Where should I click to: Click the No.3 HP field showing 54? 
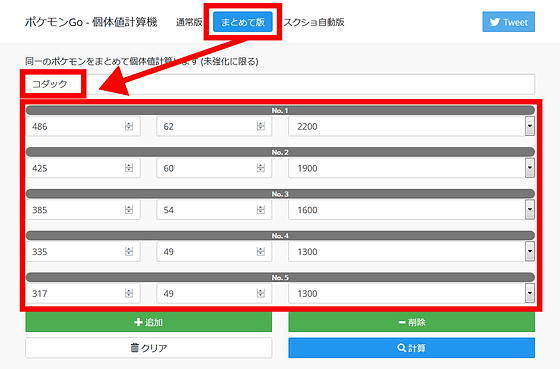pos(214,210)
